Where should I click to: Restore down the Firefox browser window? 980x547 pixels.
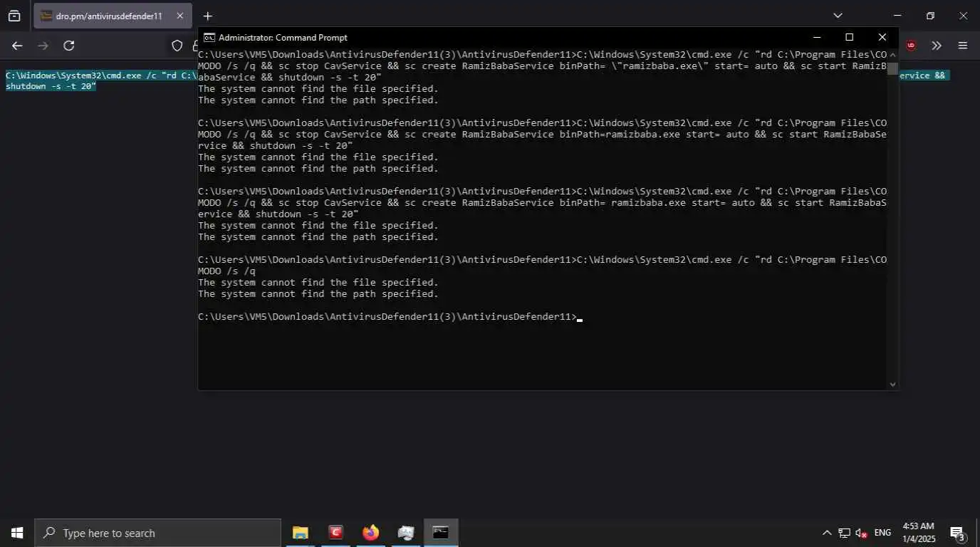tap(930, 16)
